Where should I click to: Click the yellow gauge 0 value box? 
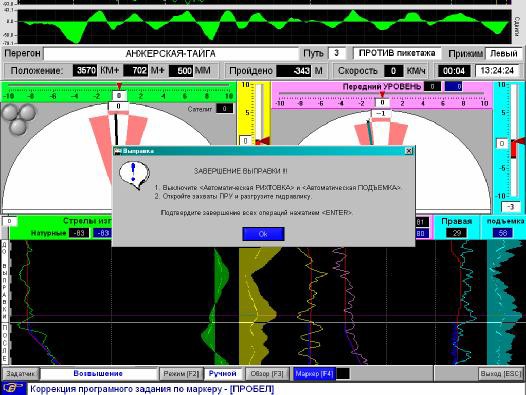tap(246, 141)
